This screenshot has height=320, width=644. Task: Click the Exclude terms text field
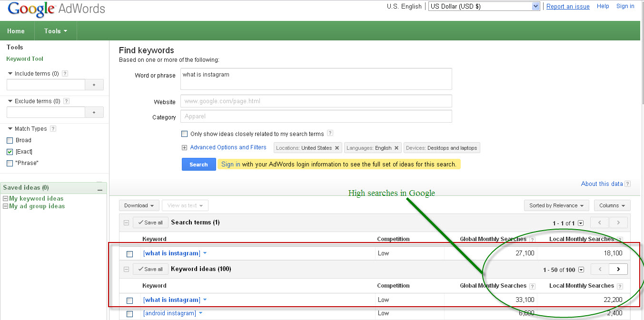pos(46,112)
